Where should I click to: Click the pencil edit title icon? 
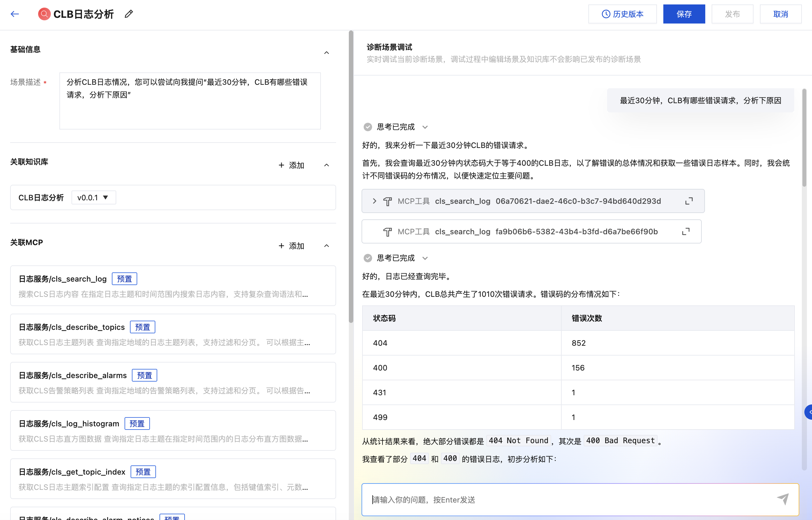(x=129, y=14)
